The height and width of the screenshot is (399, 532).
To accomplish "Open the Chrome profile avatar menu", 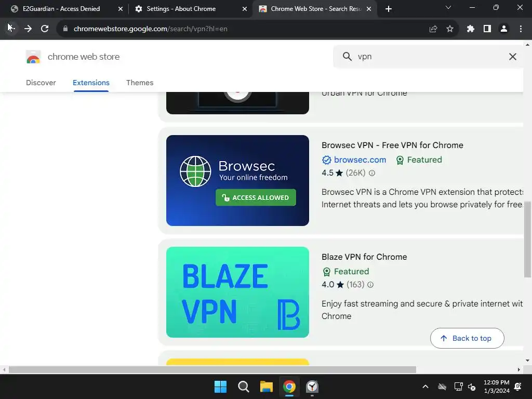I will 504,29.
